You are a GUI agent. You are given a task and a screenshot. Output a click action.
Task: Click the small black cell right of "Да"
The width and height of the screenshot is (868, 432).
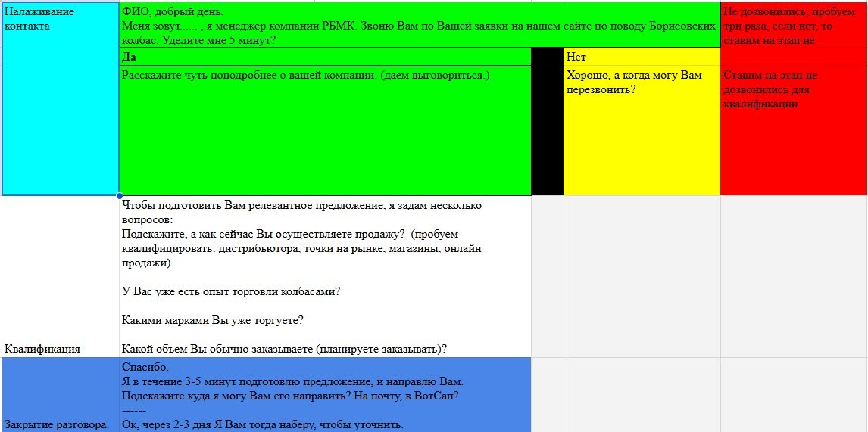coord(547,57)
